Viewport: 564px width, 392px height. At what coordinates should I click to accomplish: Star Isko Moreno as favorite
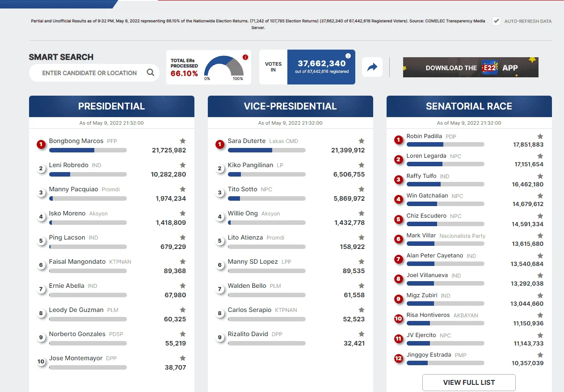click(183, 213)
